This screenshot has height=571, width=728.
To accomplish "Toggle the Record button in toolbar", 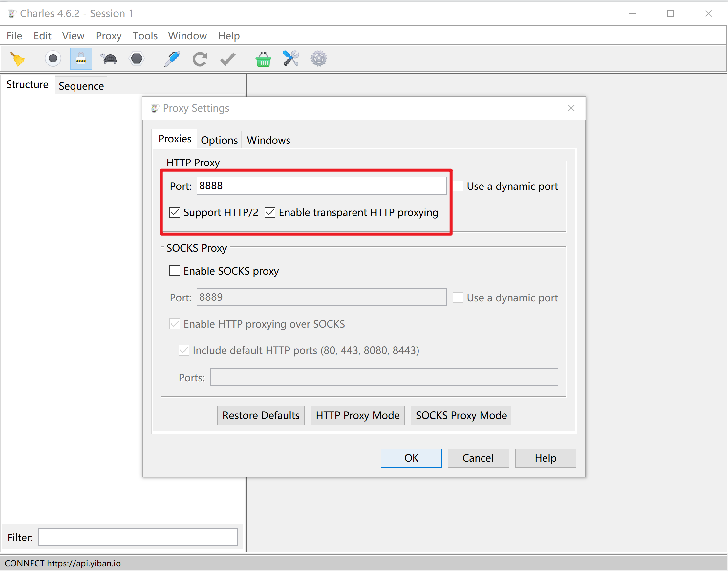I will pyautogui.click(x=53, y=59).
